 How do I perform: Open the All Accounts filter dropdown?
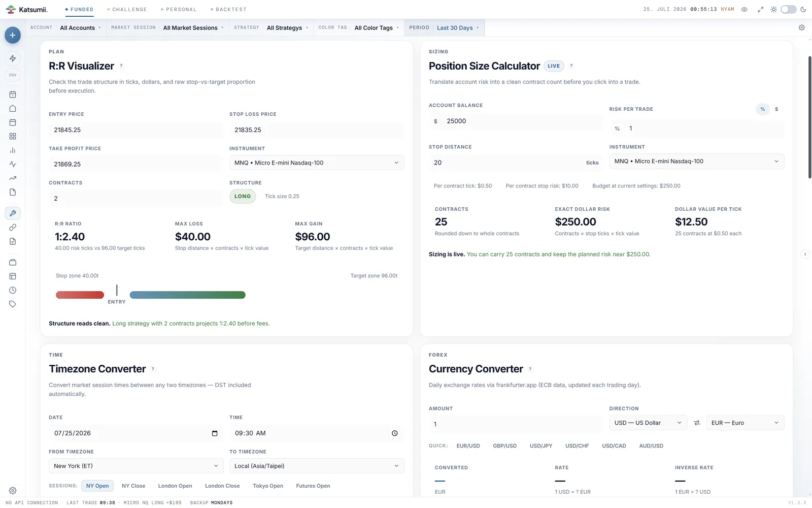[x=80, y=27]
